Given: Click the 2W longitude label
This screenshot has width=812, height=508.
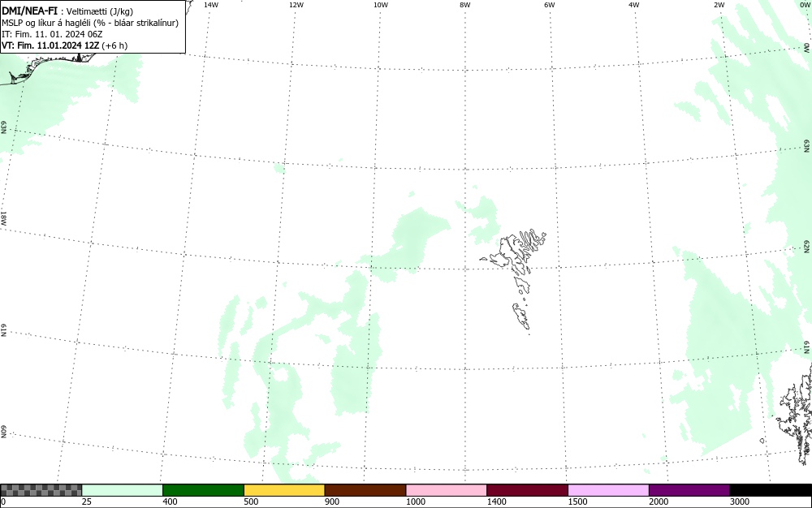Looking at the screenshot, I should pyautogui.click(x=719, y=5).
